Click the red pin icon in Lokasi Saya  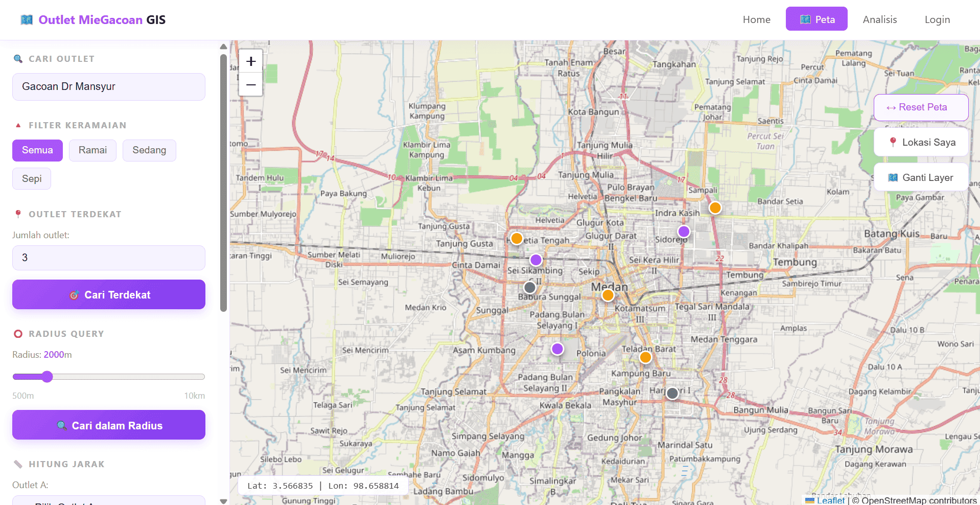[x=893, y=142]
